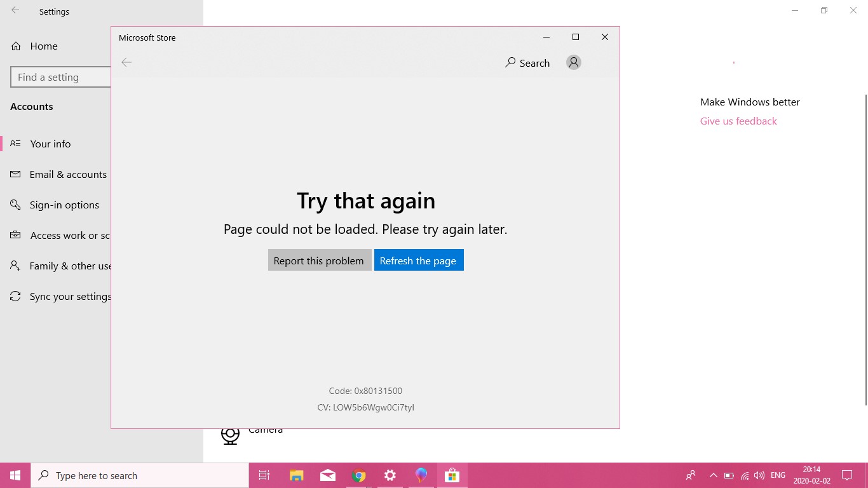The image size is (868, 488).
Task: Open the ENG language switcher
Action: (x=777, y=475)
